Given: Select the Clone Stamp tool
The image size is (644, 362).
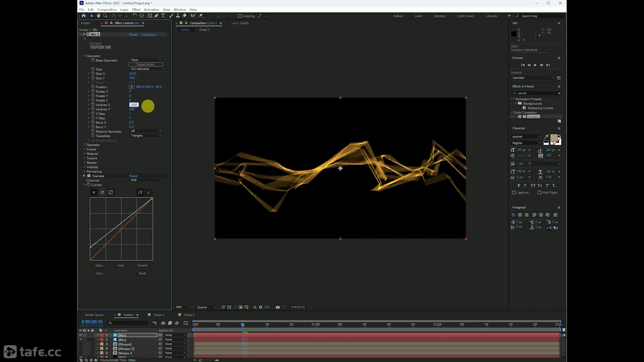Looking at the screenshot, I should coord(178,16).
